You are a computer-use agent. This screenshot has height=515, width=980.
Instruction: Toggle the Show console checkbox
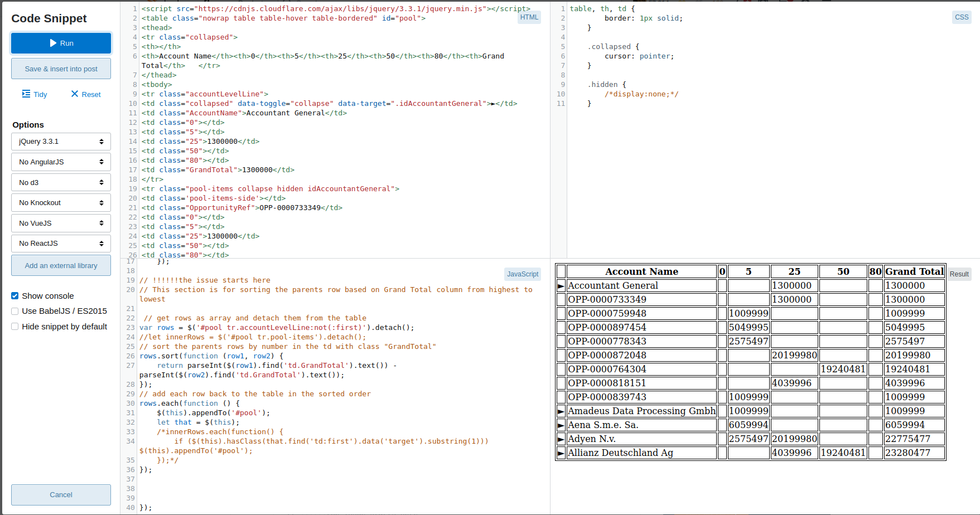point(15,296)
